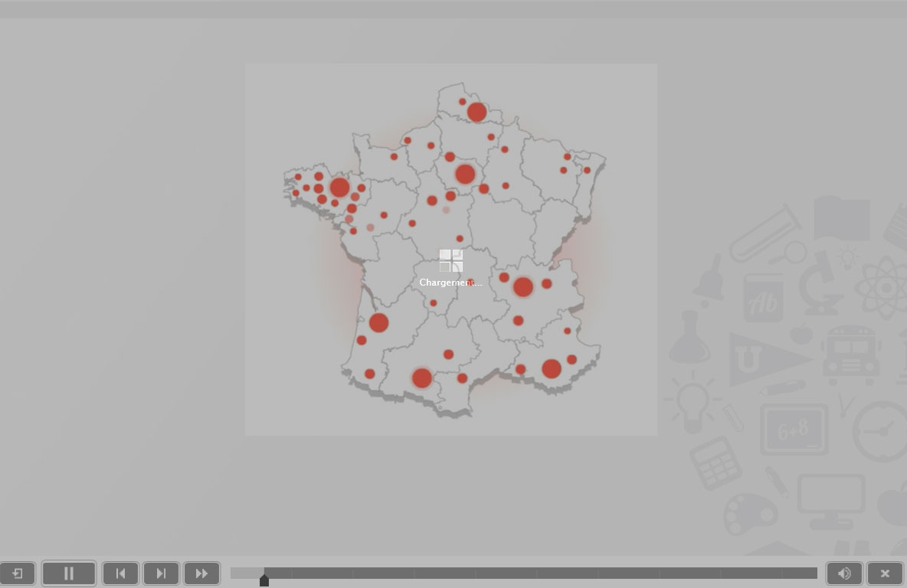Click the exit player icon

pyautogui.click(x=18, y=573)
